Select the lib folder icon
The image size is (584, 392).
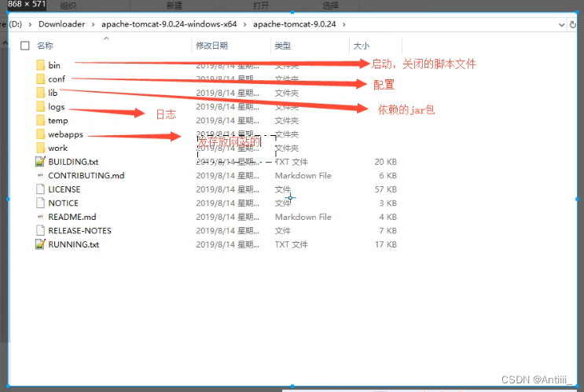[x=41, y=93]
